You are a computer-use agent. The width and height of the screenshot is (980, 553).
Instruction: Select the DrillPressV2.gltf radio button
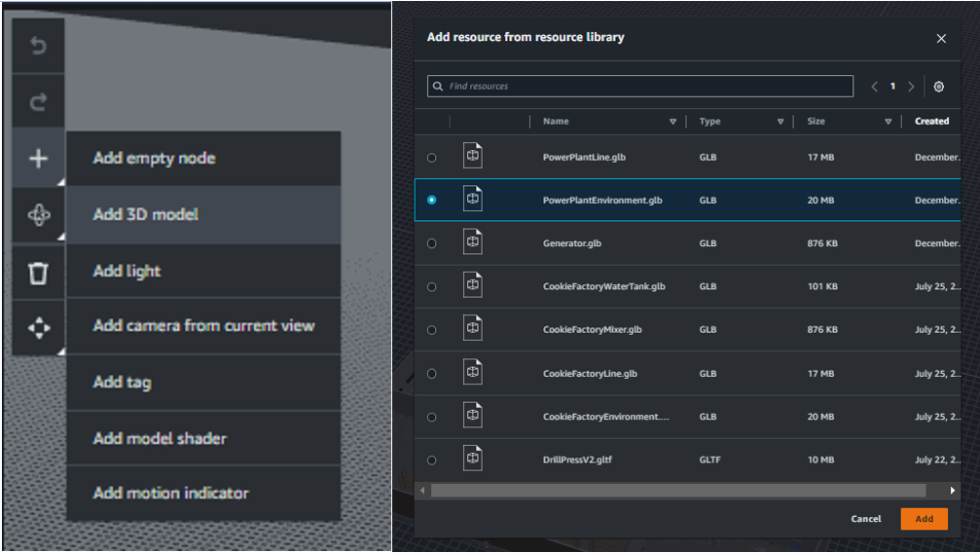point(432,460)
